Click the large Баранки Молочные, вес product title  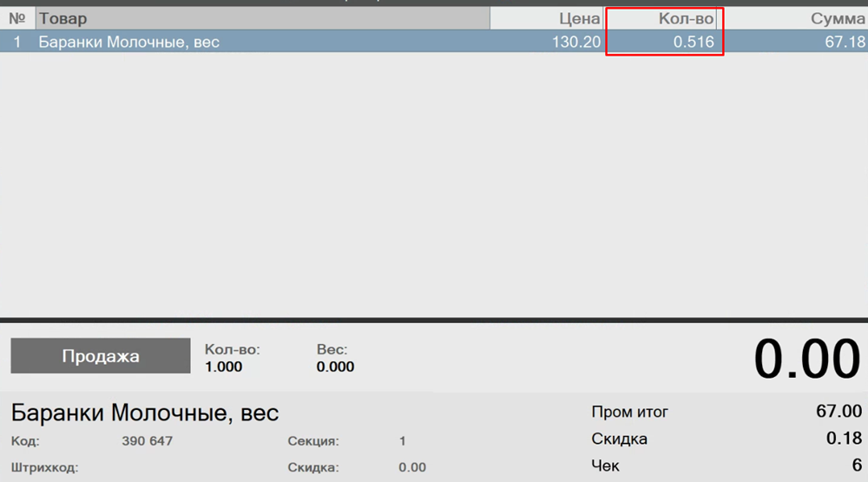pyautogui.click(x=145, y=413)
